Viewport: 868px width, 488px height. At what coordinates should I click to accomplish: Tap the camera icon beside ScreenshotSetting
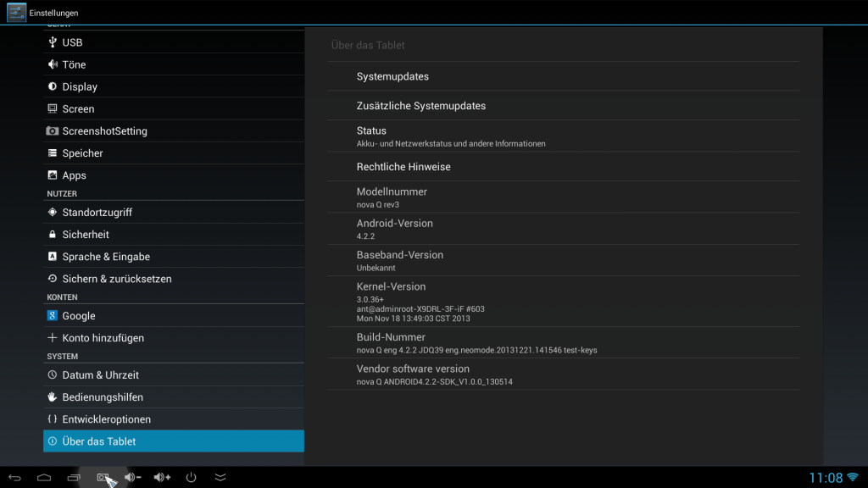52,130
